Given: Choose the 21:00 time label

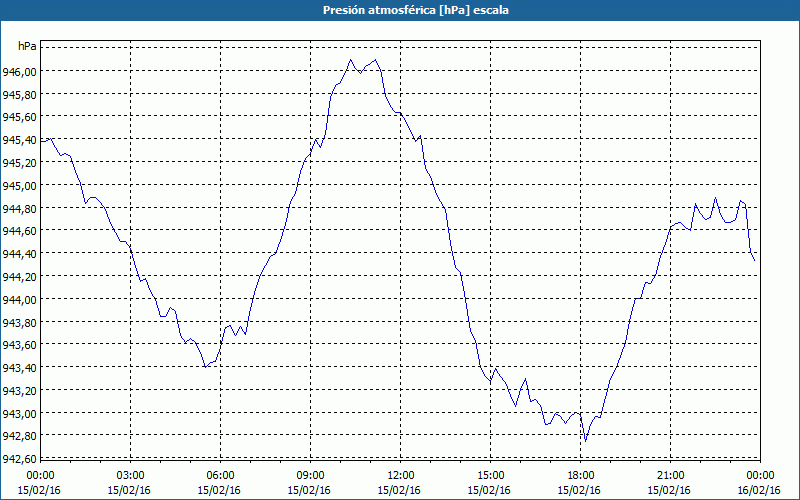Looking at the screenshot, I should coord(670,476).
